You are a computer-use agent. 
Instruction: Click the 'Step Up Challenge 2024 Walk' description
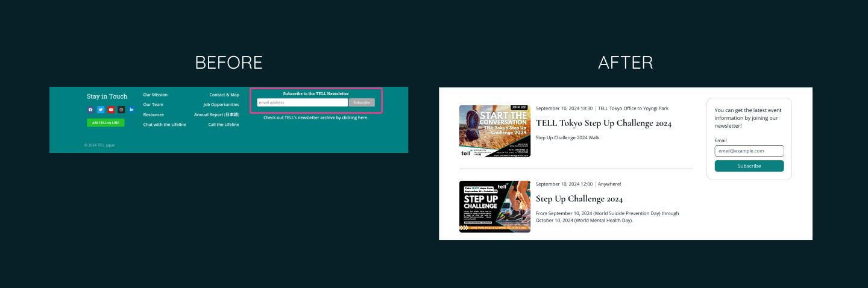[x=567, y=137]
